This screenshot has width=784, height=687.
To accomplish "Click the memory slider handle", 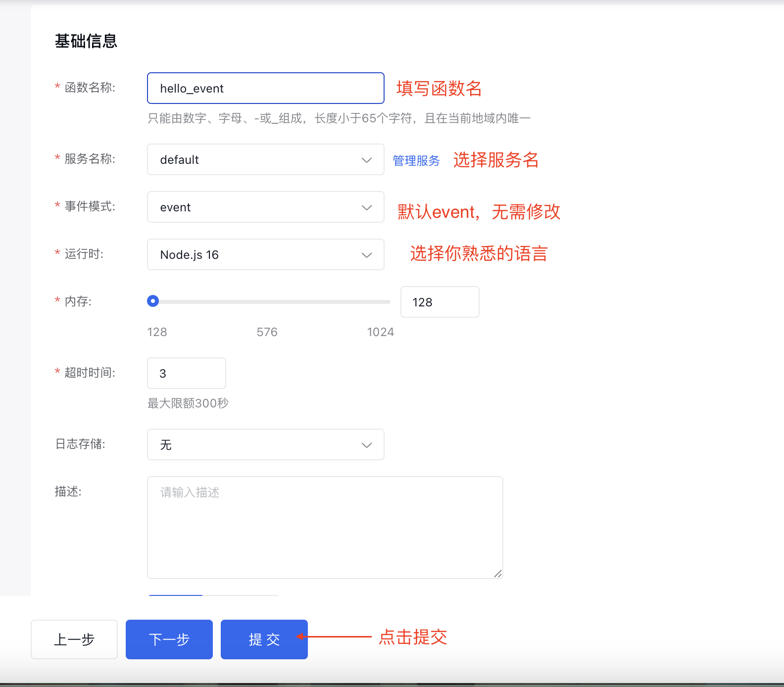I will click(153, 301).
